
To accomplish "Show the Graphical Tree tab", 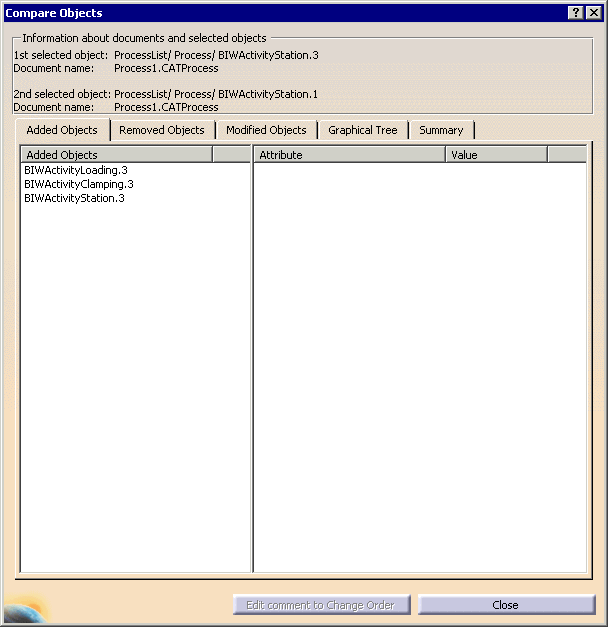I will tap(362, 130).
